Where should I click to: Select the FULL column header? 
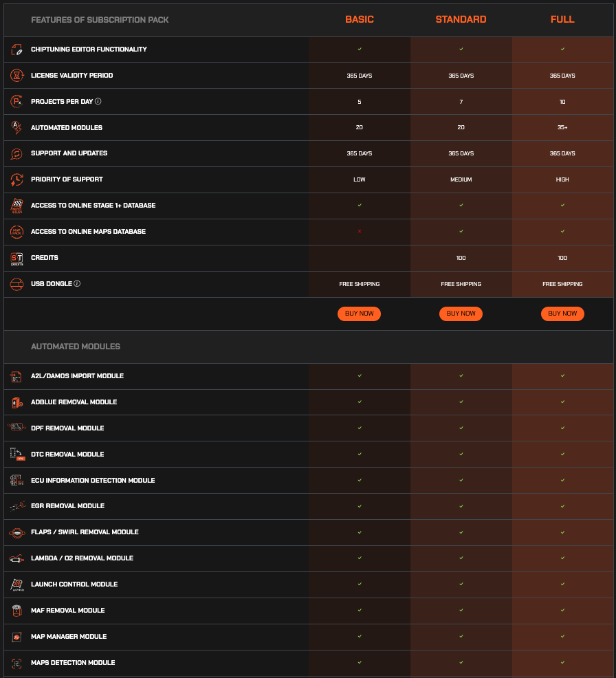point(562,20)
